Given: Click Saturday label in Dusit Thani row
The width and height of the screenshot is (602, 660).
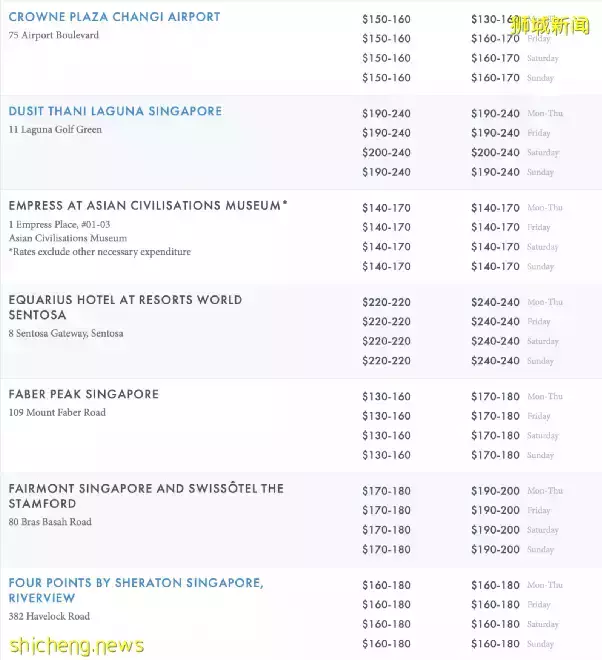Looking at the screenshot, I should (543, 153).
